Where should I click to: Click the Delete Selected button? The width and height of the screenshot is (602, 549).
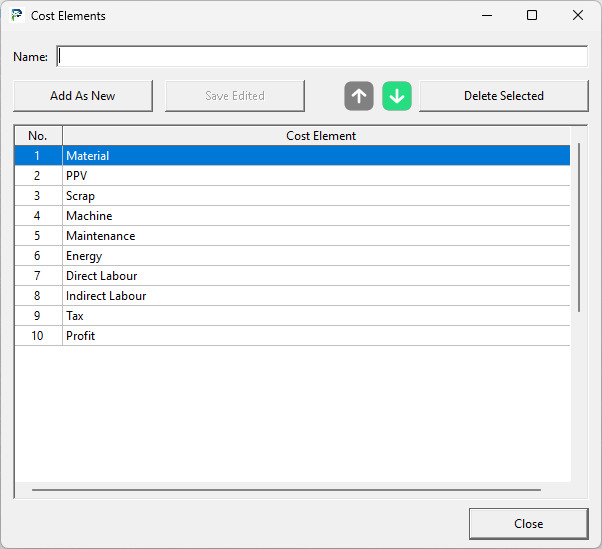tap(503, 96)
